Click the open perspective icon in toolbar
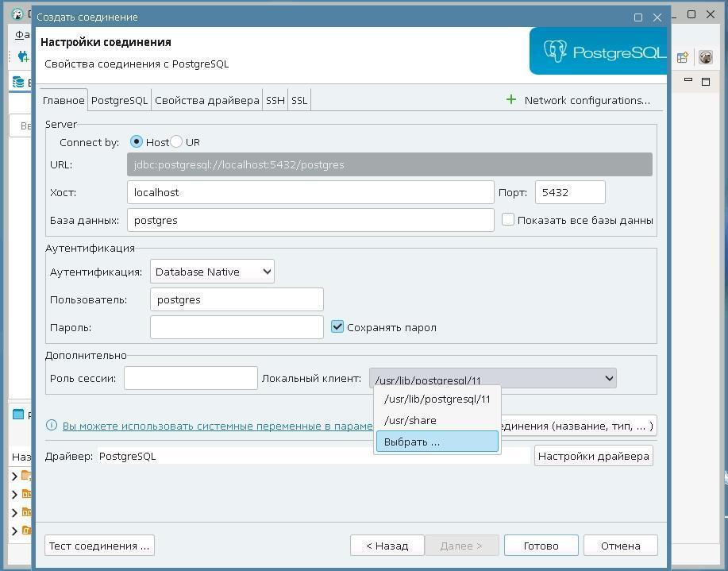Image resolution: width=728 pixels, height=571 pixels. 682,57
